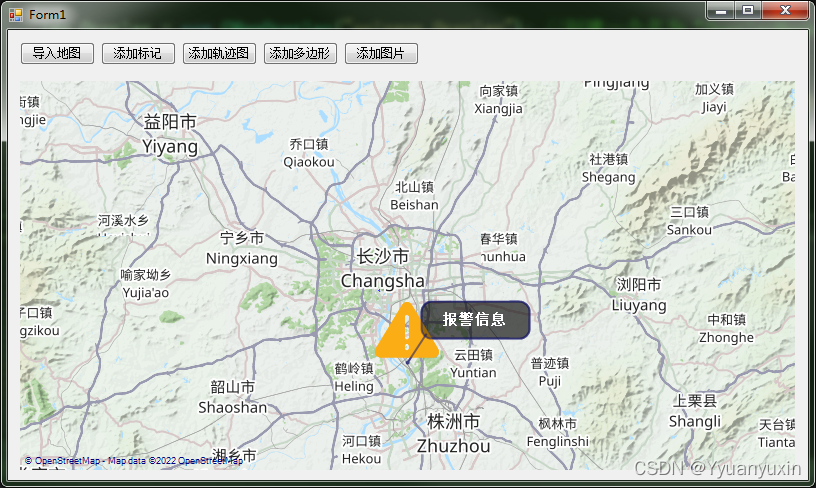Click the 益阳市 Yiyang map label
The width and height of the screenshot is (816, 488).
pos(170,134)
